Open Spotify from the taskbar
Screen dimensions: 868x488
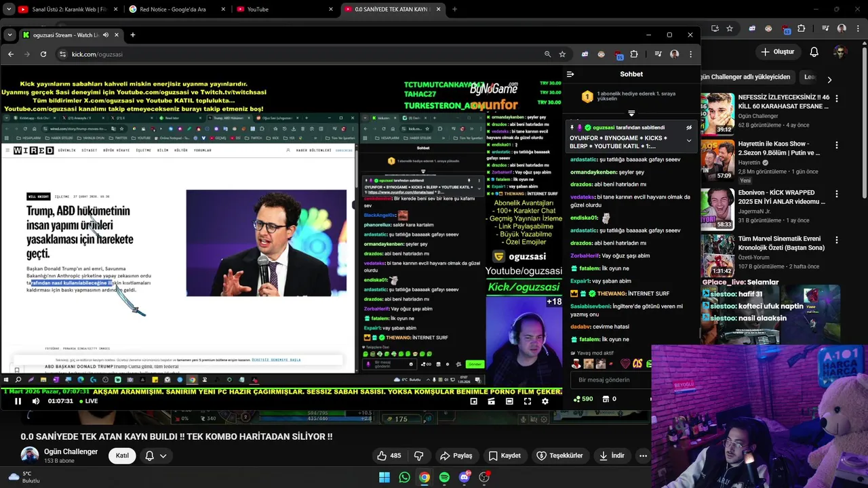pos(444,477)
